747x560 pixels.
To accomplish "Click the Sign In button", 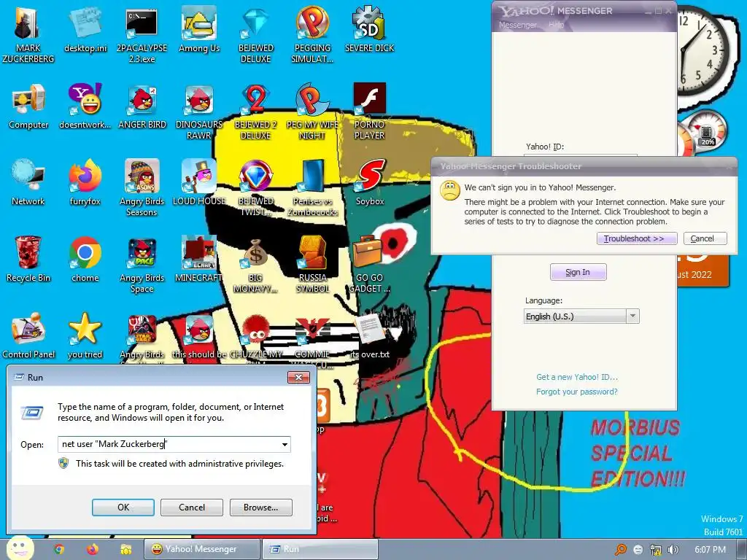I will [x=578, y=272].
